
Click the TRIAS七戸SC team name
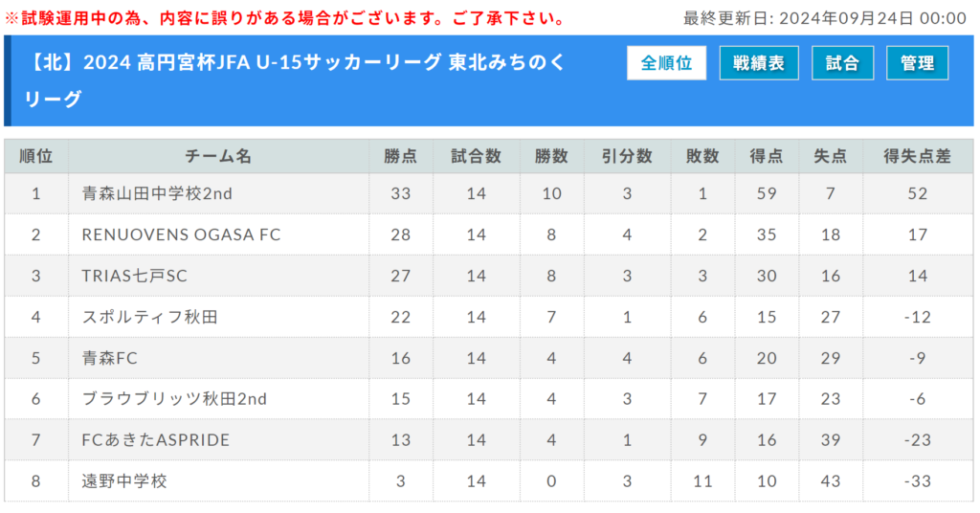pyautogui.click(x=134, y=277)
